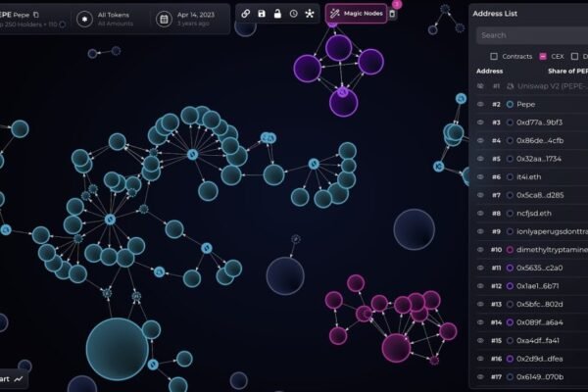This screenshot has width=588, height=392.
Task: Click the save (floppy disk) icon
Action: (x=262, y=14)
